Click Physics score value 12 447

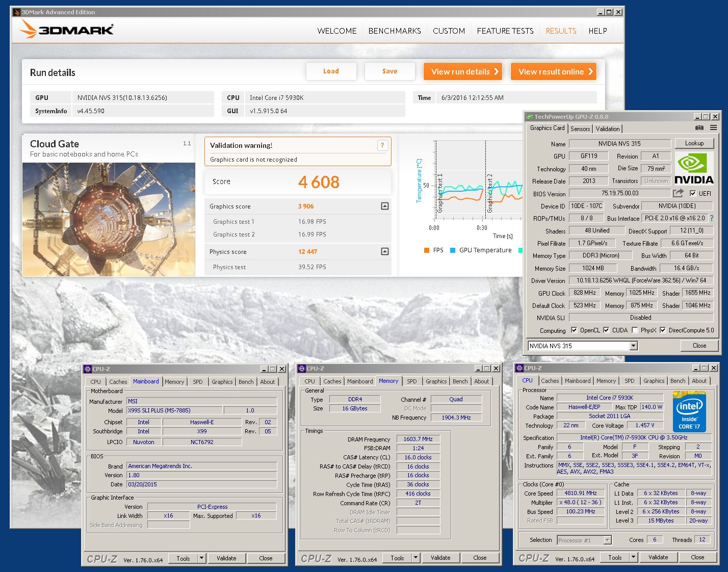pos(308,252)
